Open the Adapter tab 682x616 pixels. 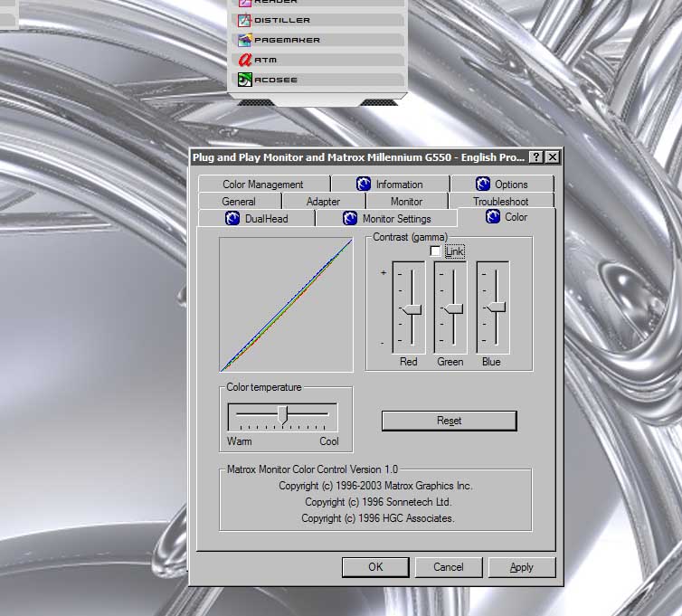coord(323,202)
